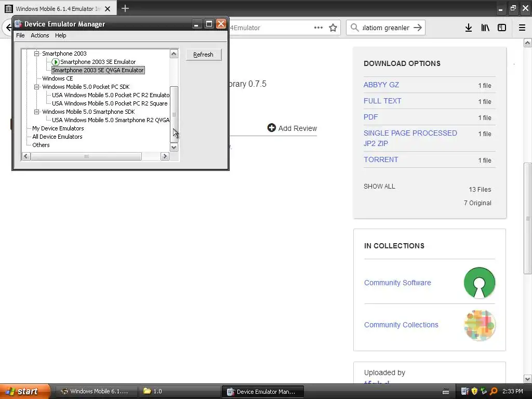Close the Windows Mobile 6.1.4 Emulator tab
This screenshot has width=532, height=399.
click(108, 9)
